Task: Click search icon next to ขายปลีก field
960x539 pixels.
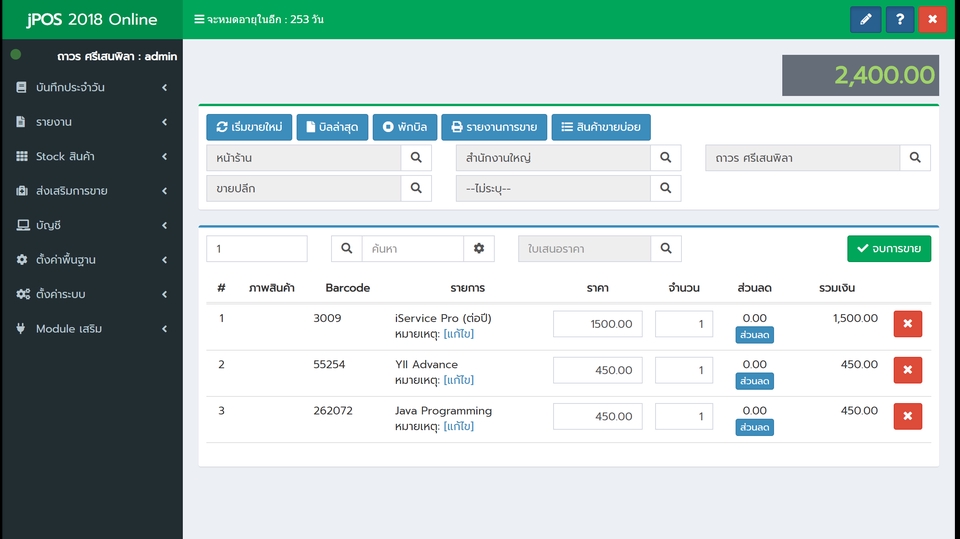Action: pyautogui.click(x=416, y=188)
